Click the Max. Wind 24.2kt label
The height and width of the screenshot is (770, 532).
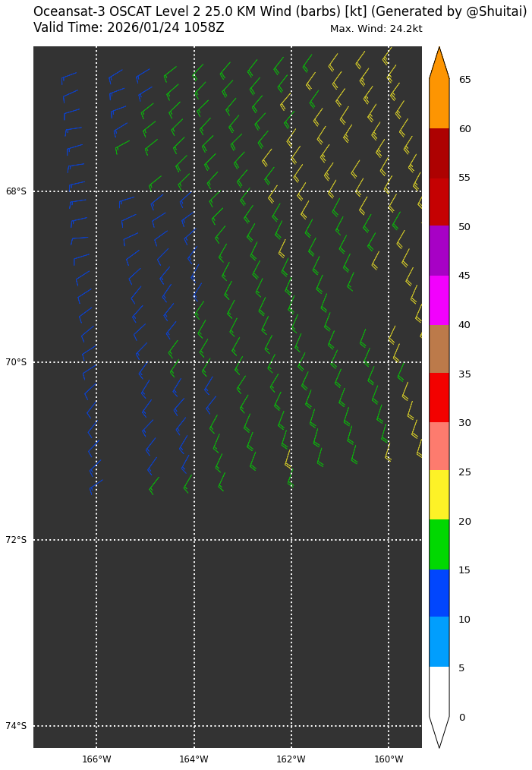(x=376, y=29)
